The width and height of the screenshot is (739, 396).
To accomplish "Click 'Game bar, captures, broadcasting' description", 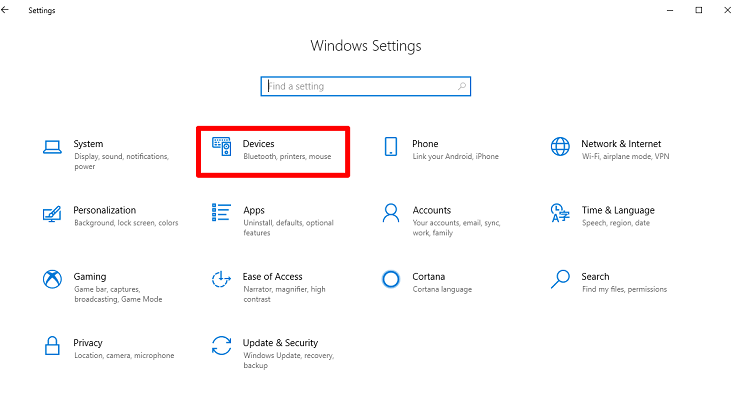I will [118, 294].
